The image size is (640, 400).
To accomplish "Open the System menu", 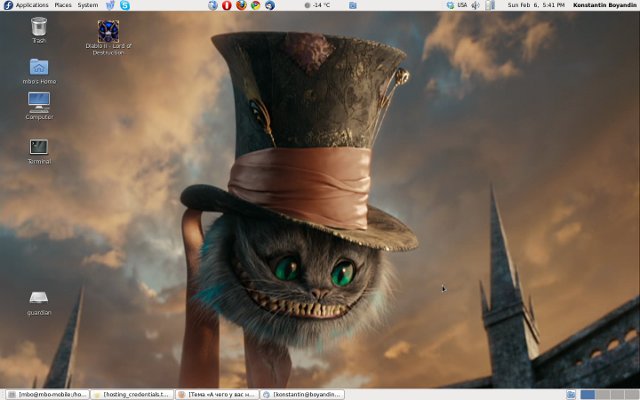I will (x=88, y=5).
